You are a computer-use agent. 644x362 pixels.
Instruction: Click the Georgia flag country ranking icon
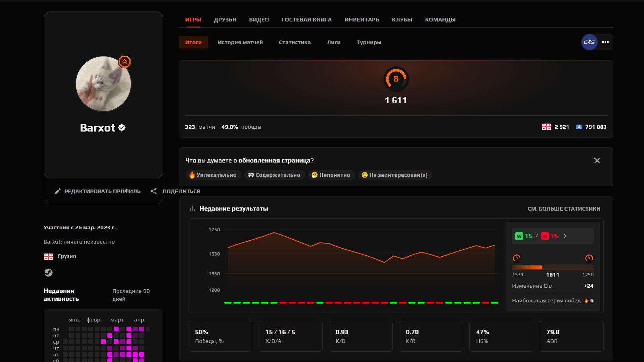(x=546, y=127)
